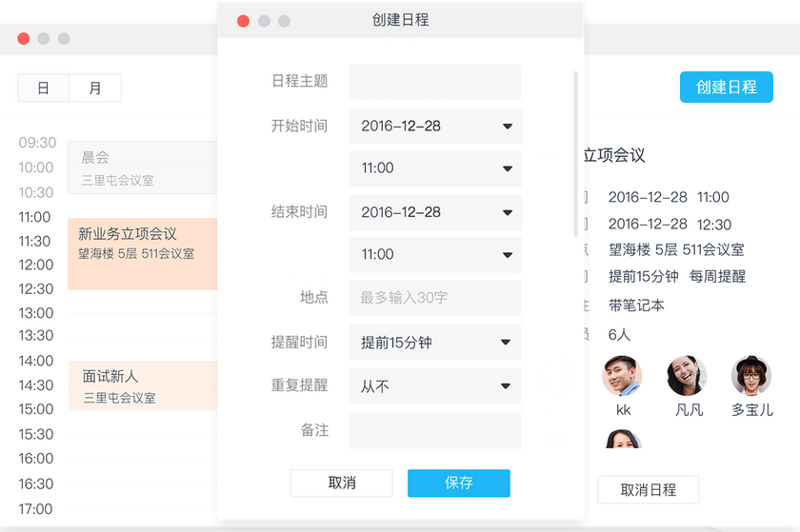The height and width of the screenshot is (532, 800).
Task: Click the 日程主题 input field
Action: [x=435, y=82]
